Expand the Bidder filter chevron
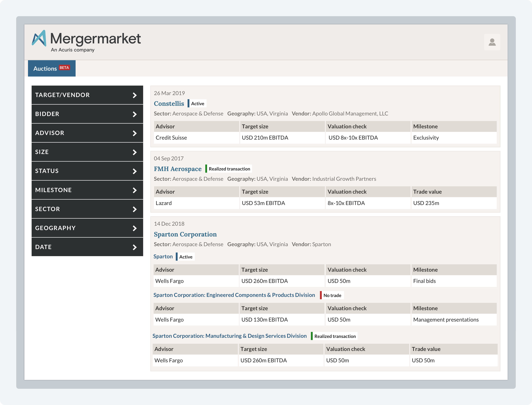 pyautogui.click(x=135, y=114)
